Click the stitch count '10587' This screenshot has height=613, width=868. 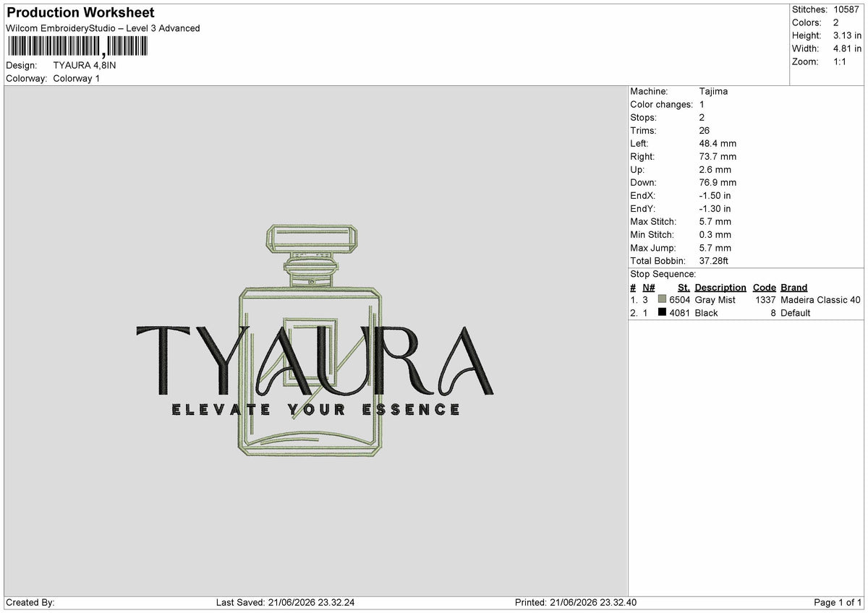846,9
